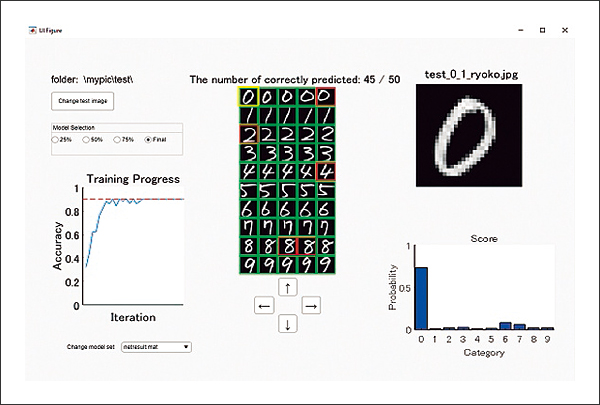Select the first digit 5 thumbnail

(249, 190)
